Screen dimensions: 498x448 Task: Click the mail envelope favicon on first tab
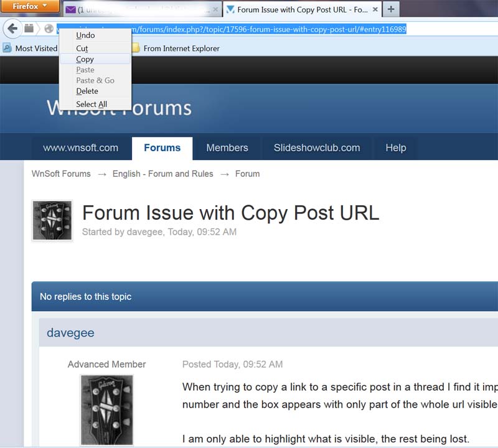coord(70,10)
